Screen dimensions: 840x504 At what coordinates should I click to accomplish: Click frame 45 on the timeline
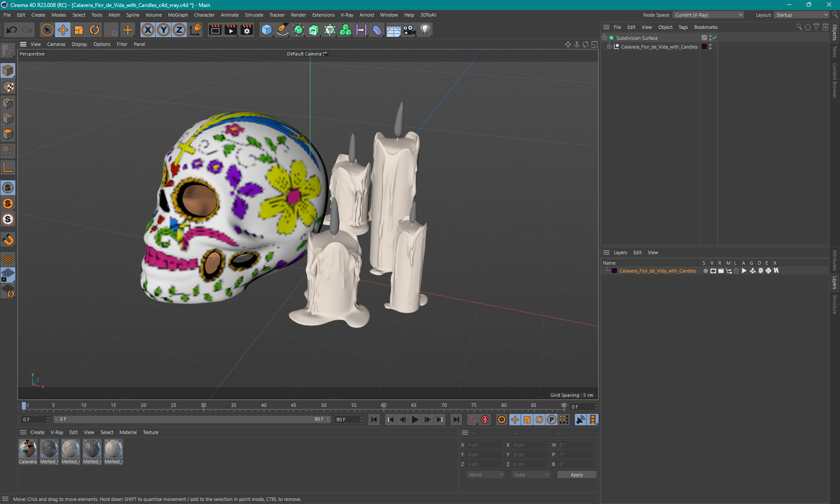(x=294, y=407)
